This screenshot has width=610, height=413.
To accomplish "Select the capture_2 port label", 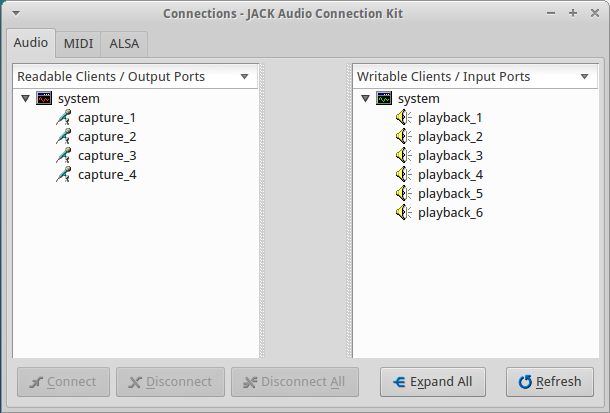I will (107, 137).
